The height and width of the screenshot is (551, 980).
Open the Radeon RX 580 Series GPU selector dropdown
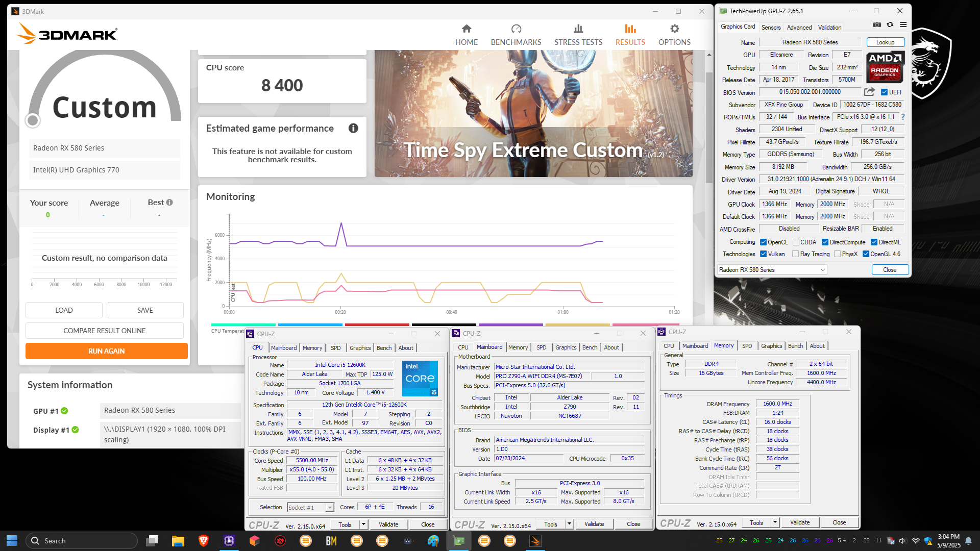point(772,270)
